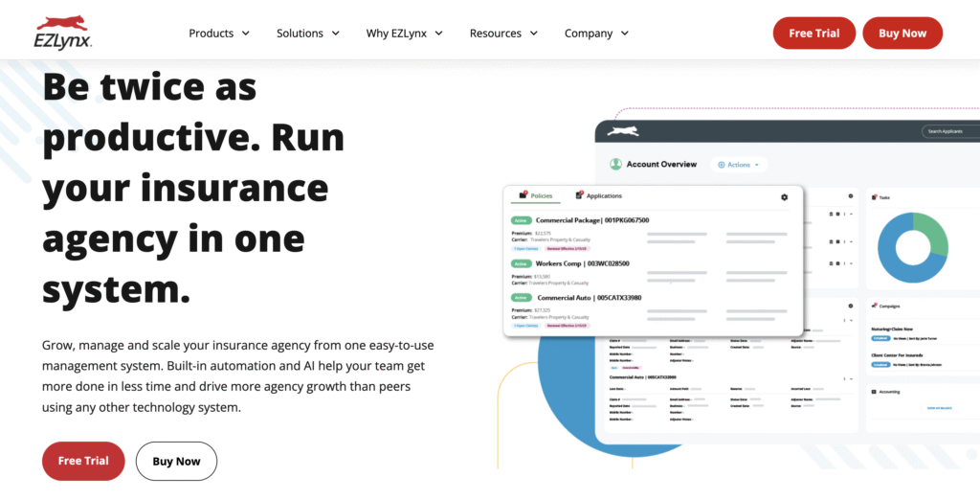Click the hero paragraph starting 'Grow, manage and scale'
The height and width of the screenshot is (500, 980).
237,376
